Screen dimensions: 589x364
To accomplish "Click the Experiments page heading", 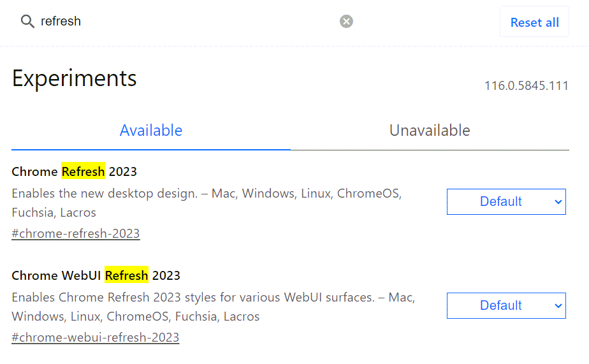I will (75, 78).
